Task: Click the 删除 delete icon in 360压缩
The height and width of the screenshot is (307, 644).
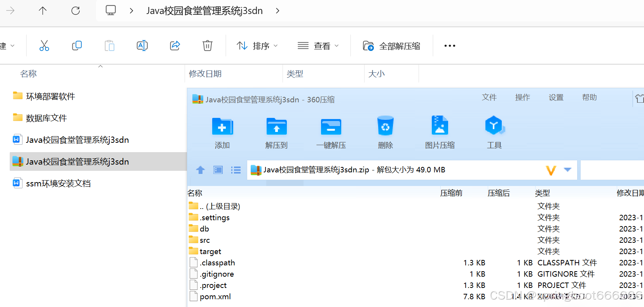Action: 386,126
